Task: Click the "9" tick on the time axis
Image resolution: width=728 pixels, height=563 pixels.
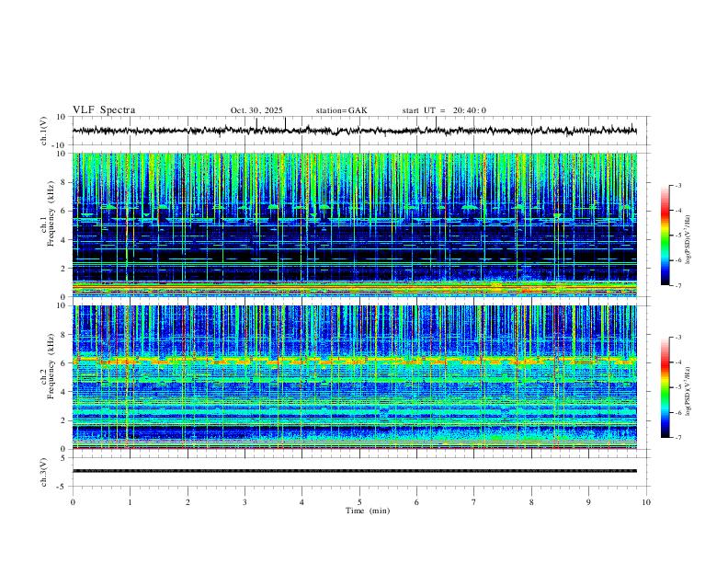Action: point(588,502)
